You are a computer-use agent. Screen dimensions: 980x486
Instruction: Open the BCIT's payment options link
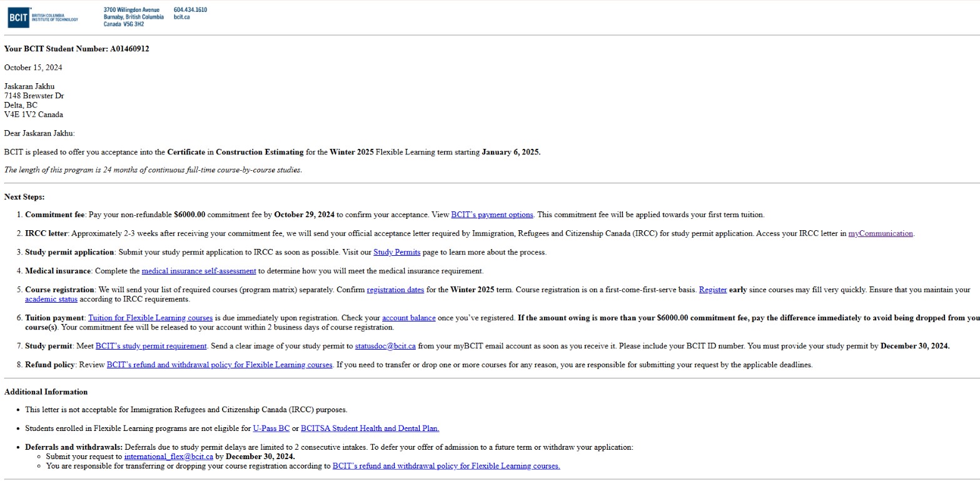pyautogui.click(x=492, y=215)
